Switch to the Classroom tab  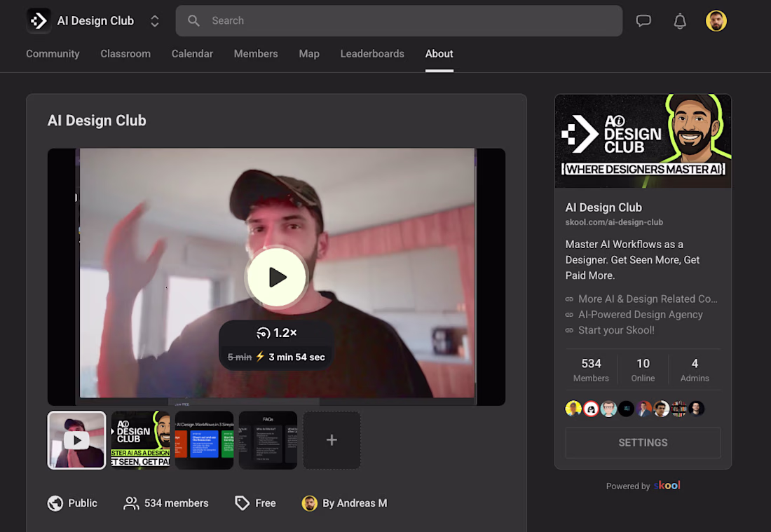[x=125, y=53]
